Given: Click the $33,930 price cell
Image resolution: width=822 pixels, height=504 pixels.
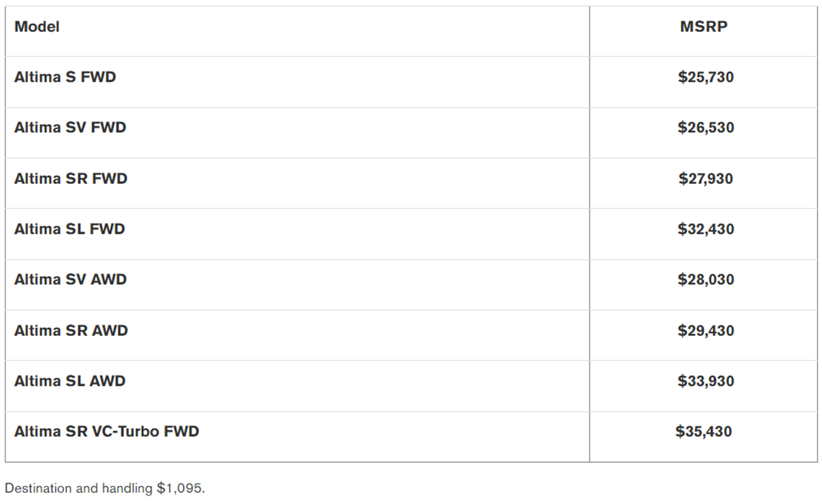Looking at the screenshot, I should point(705,381).
